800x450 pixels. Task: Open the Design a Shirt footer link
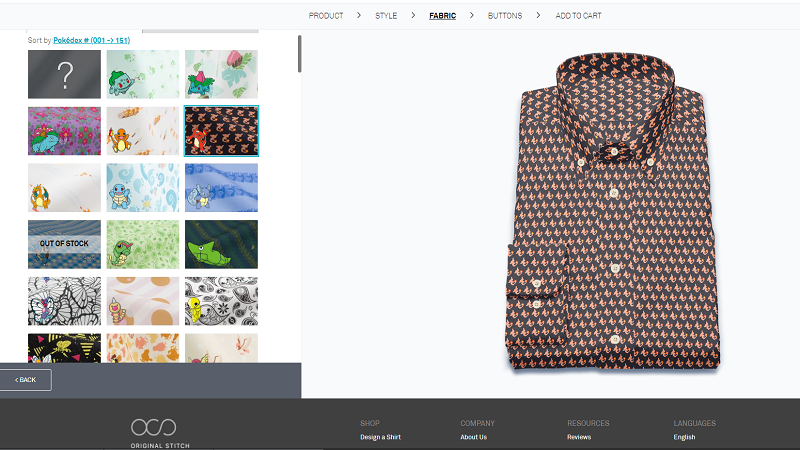pos(381,437)
